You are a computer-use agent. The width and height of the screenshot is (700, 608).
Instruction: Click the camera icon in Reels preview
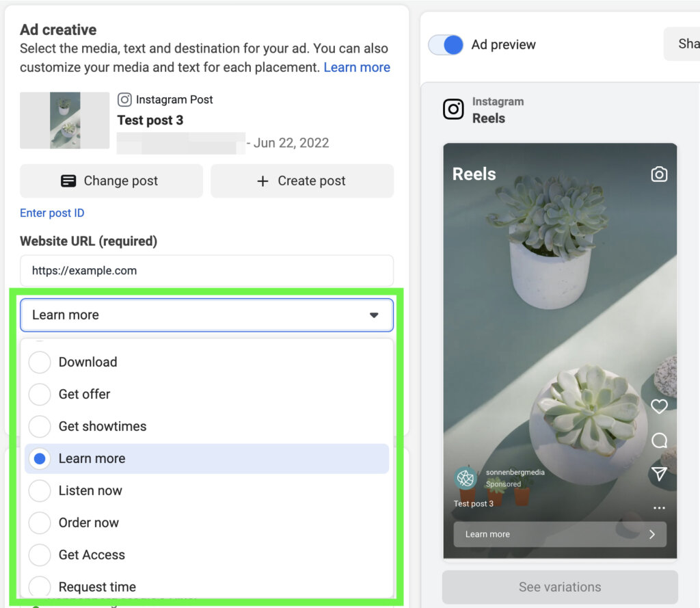point(659,174)
